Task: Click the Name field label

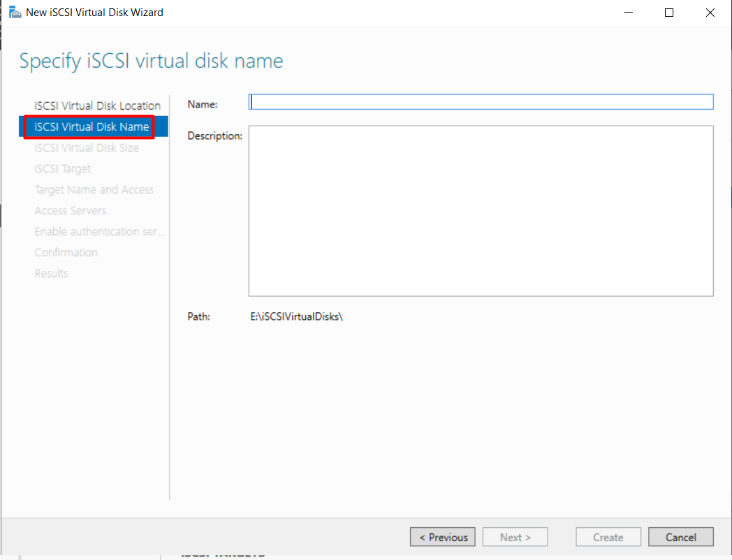Action: (x=202, y=104)
